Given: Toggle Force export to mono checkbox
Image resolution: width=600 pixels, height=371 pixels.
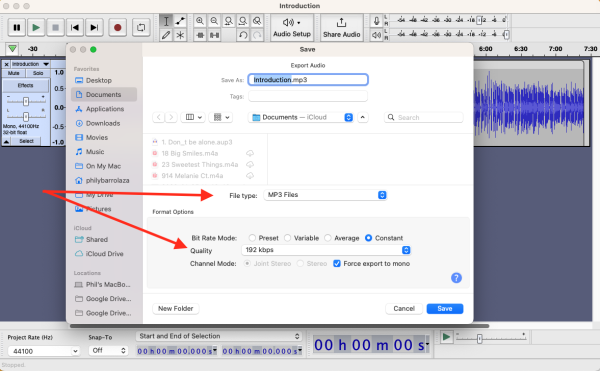Looking at the screenshot, I should tap(337, 264).
